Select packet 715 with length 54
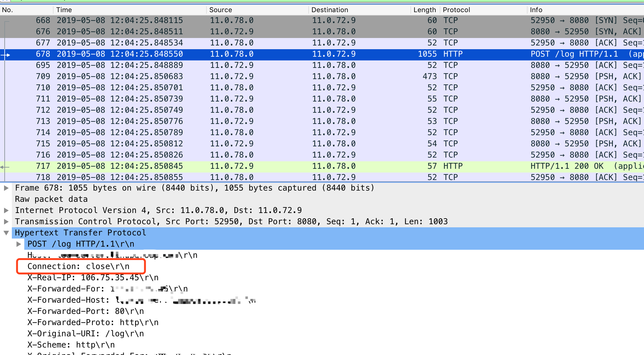The width and height of the screenshot is (644, 355). [x=322, y=144]
